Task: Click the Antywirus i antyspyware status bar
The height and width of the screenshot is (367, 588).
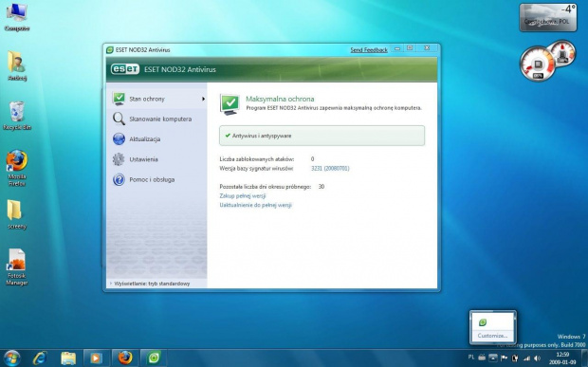Action: [x=322, y=136]
